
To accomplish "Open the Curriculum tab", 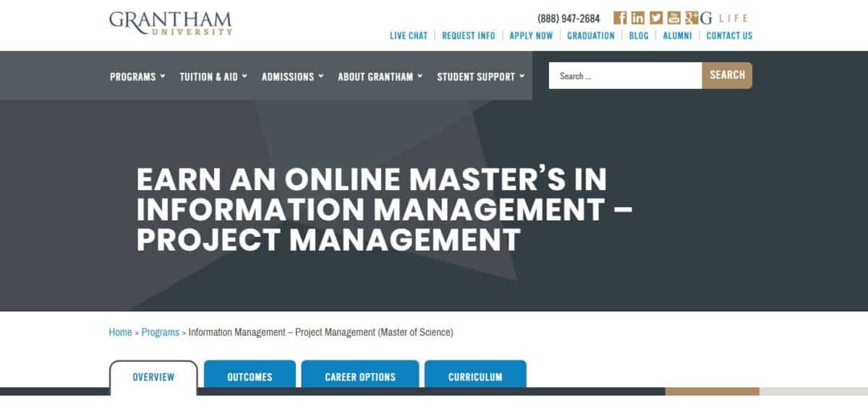I will 475,376.
